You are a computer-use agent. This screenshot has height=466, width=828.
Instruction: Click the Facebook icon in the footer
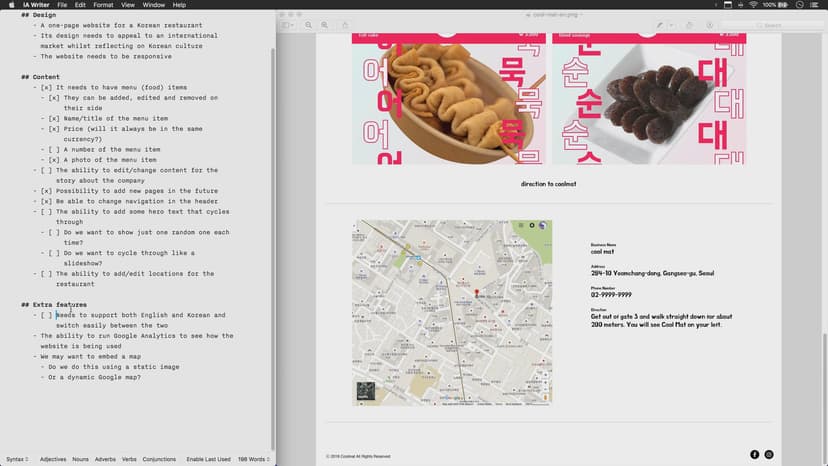(x=754, y=454)
